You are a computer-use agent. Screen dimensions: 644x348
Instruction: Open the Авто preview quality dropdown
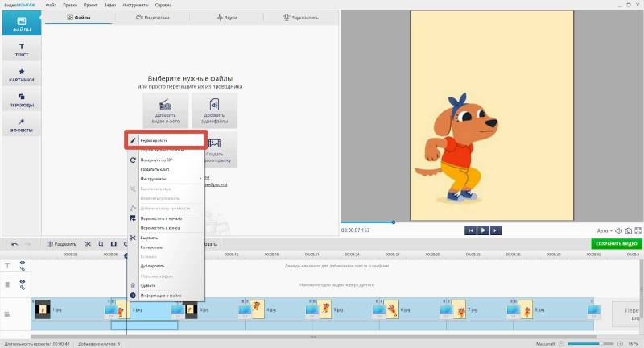605,231
